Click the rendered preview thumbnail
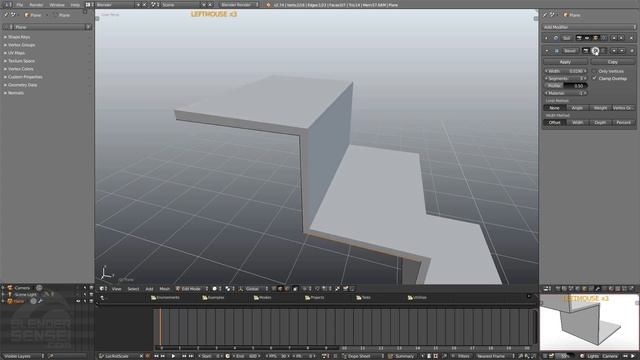Image resolution: width=640 pixels, height=360 pixels. [589, 322]
